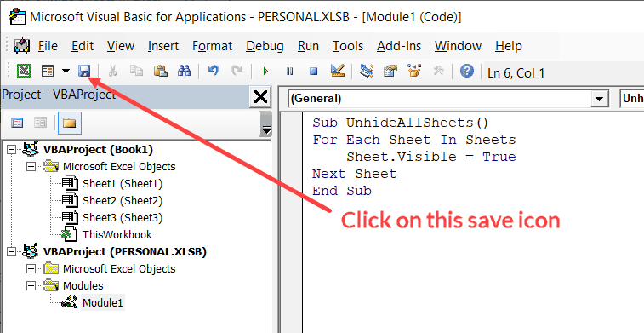This screenshot has width=644, height=333.
Task: Open Project Explorer toolbar icon
Action: coord(366,72)
